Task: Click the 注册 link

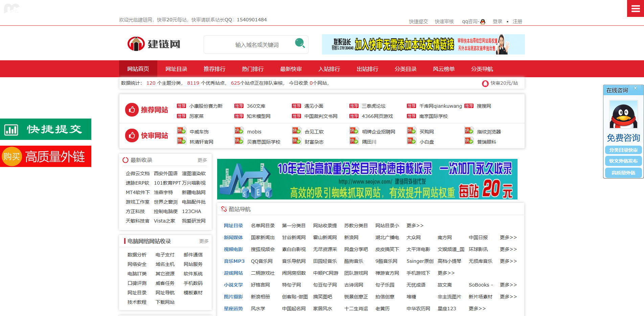Action: [517, 21]
